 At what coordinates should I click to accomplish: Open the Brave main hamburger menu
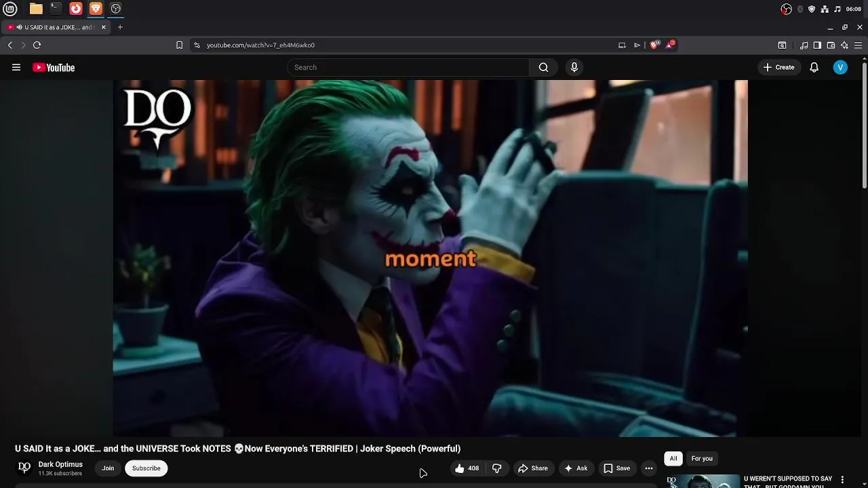pyautogui.click(x=858, y=45)
